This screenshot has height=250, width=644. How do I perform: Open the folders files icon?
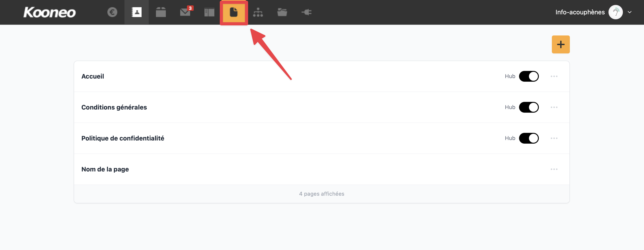pos(282,12)
